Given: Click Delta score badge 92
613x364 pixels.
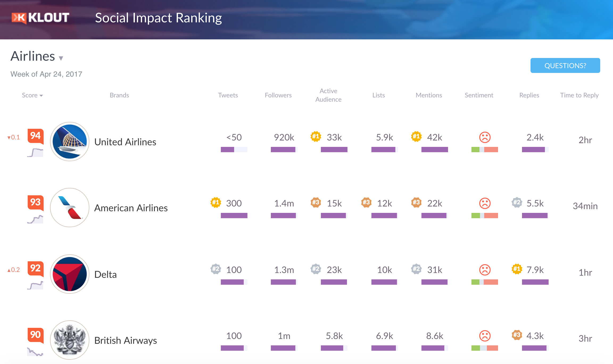Looking at the screenshot, I should pos(36,269).
